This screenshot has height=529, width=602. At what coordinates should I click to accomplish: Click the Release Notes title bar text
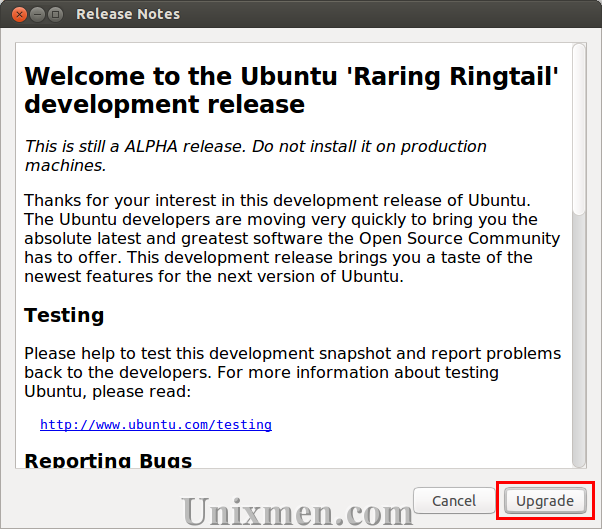[128, 14]
